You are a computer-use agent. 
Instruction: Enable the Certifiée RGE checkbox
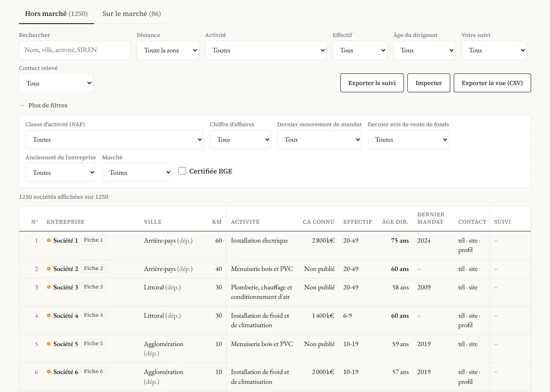(182, 171)
